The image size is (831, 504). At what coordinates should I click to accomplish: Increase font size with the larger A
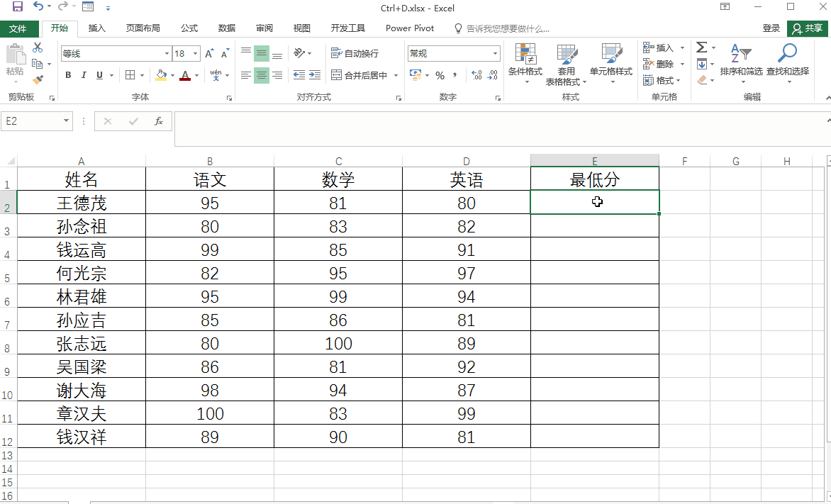coord(209,54)
